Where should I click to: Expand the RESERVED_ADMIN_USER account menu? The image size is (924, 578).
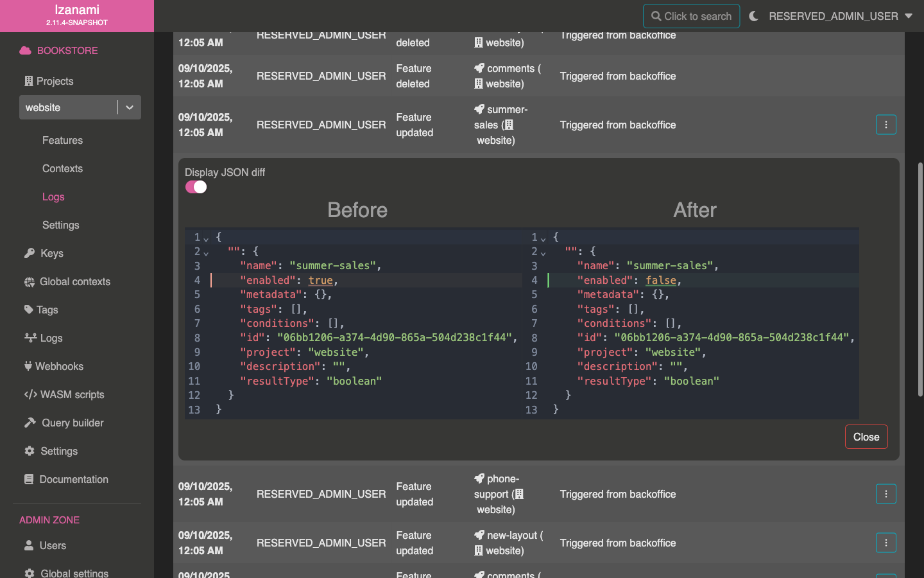pyautogui.click(x=841, y=16)
